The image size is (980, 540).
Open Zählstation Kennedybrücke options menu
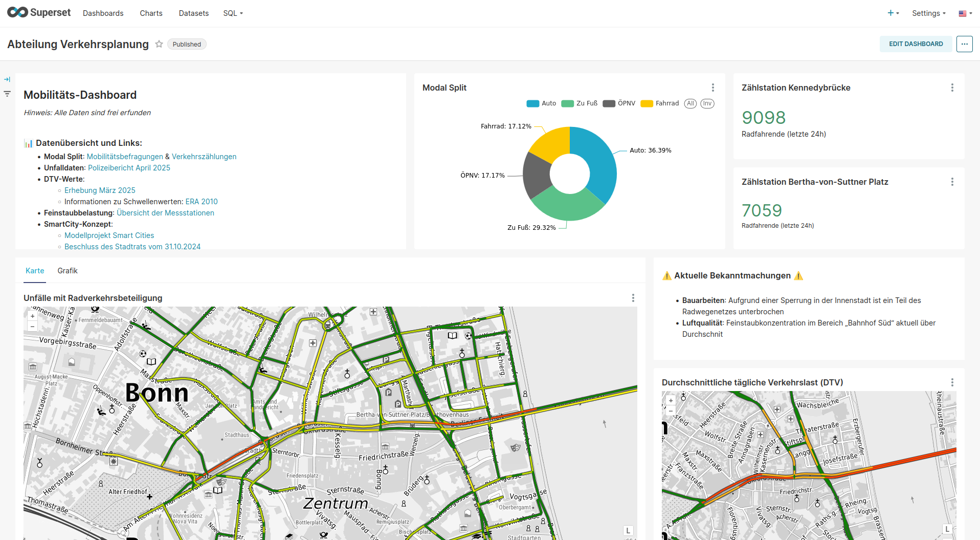click(952, 88)
